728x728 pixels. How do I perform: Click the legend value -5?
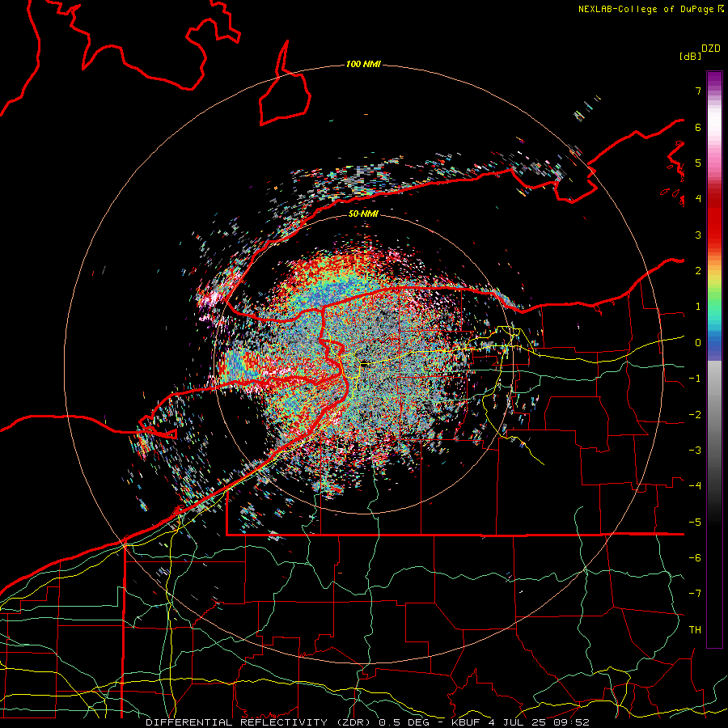coord(695,523)
